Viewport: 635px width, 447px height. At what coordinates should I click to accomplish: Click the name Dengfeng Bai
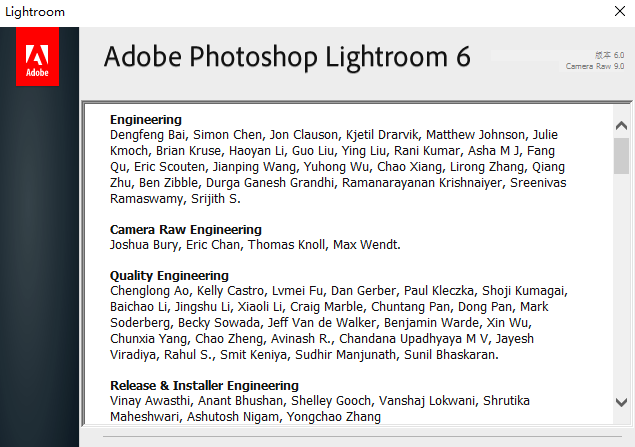pos(149,135)
